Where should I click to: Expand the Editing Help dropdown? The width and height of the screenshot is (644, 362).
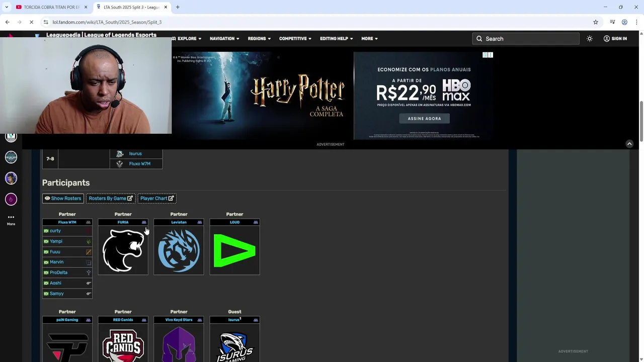[336, 39]
